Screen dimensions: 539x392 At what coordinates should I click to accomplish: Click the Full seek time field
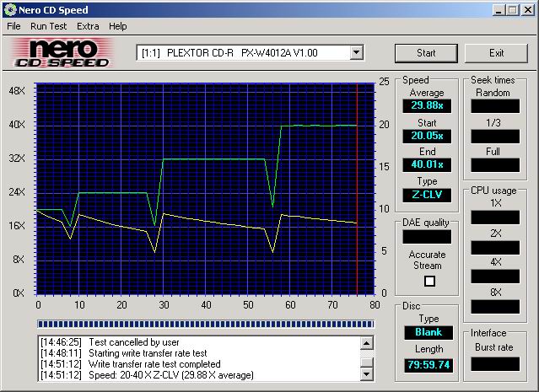coord(495,165)
